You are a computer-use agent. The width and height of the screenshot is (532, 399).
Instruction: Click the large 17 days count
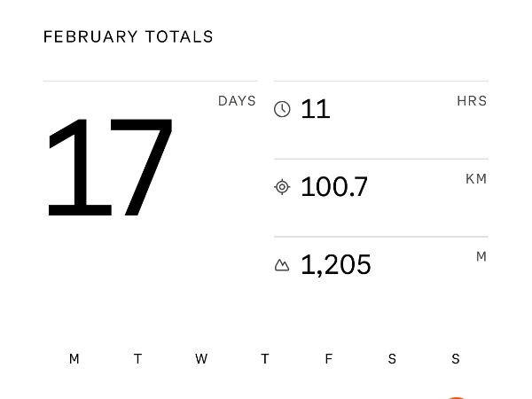click(x=109, y=167)
